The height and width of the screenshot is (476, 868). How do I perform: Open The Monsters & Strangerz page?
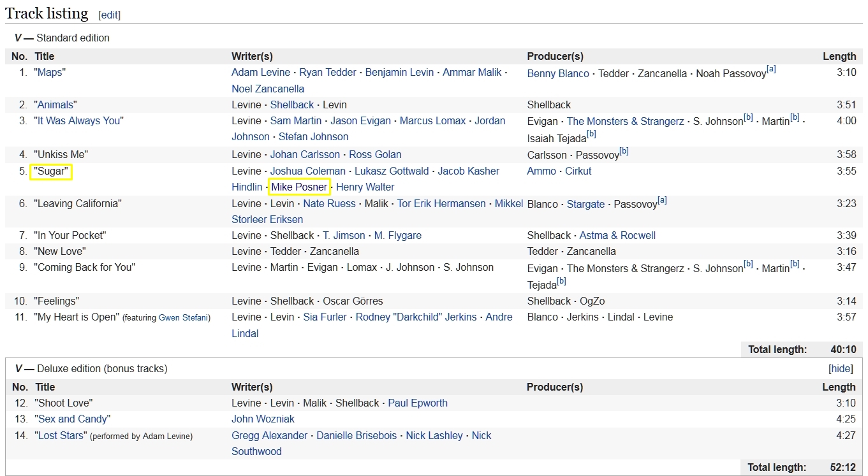(x=625, y=122)
